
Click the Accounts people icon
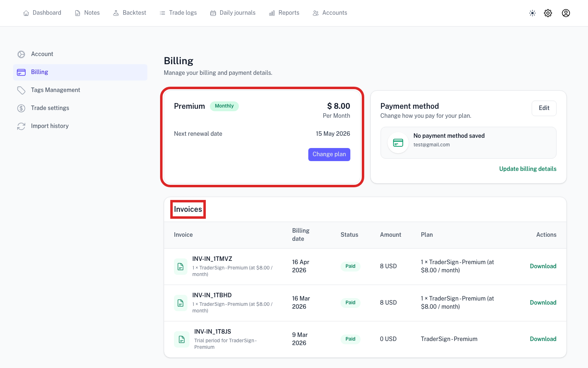[315, 13]
